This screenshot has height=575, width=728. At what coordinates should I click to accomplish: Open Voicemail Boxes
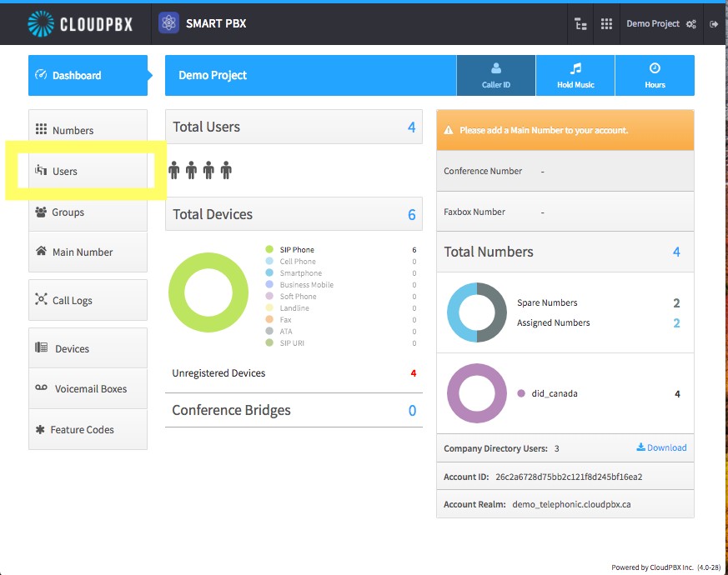pyautogui.click(x=88, y=389)
